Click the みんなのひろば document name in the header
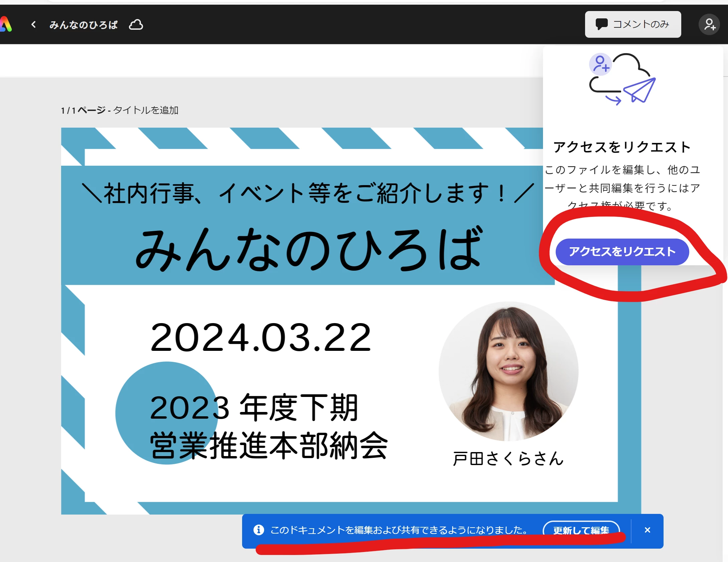728x562 pixels. click(x=83, y=25)
